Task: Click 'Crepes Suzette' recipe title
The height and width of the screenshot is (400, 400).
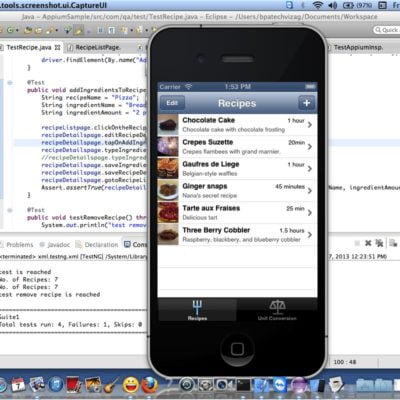Action: (208, 142)
